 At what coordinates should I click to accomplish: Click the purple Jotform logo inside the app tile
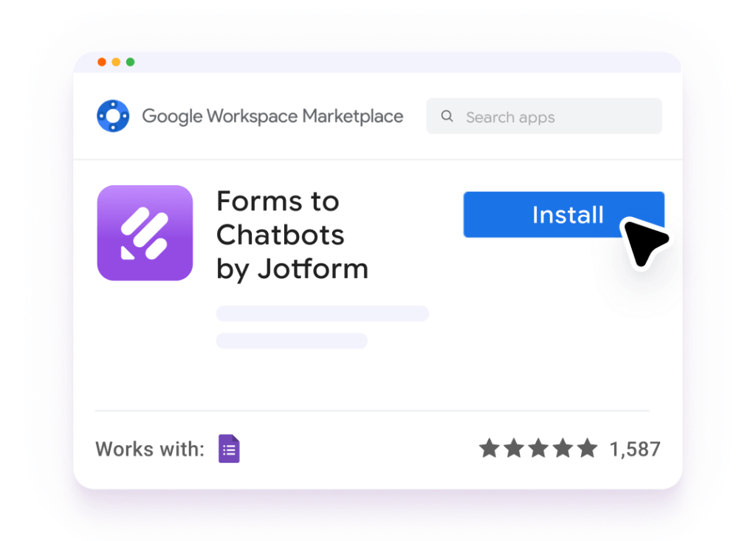(145, 233)
